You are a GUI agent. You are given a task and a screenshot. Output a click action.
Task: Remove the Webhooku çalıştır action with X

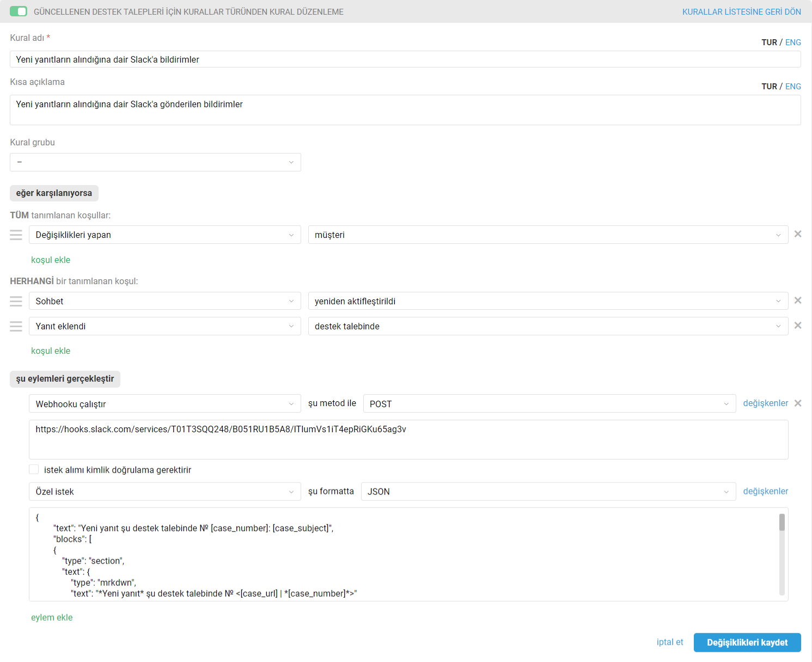(x=798, y=403)
